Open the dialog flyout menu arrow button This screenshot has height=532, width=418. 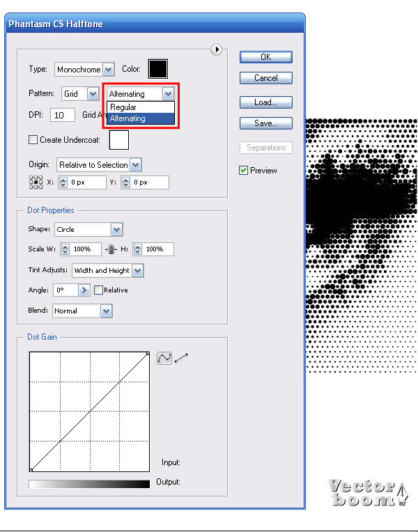tap(216, 49)
